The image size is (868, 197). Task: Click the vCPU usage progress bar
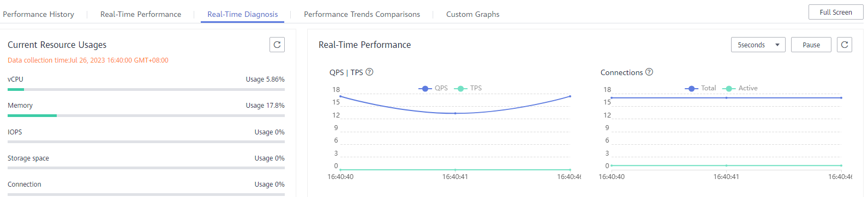tap(146, 89)
